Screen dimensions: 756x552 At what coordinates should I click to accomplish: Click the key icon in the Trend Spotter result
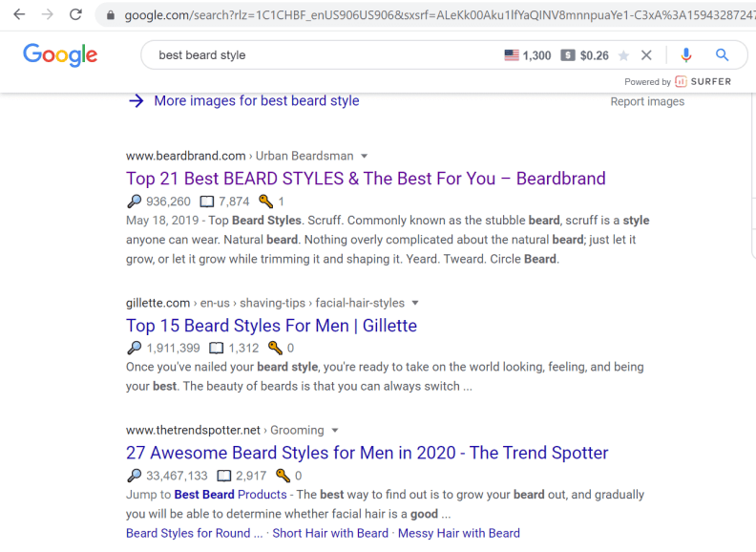(283, 476)
